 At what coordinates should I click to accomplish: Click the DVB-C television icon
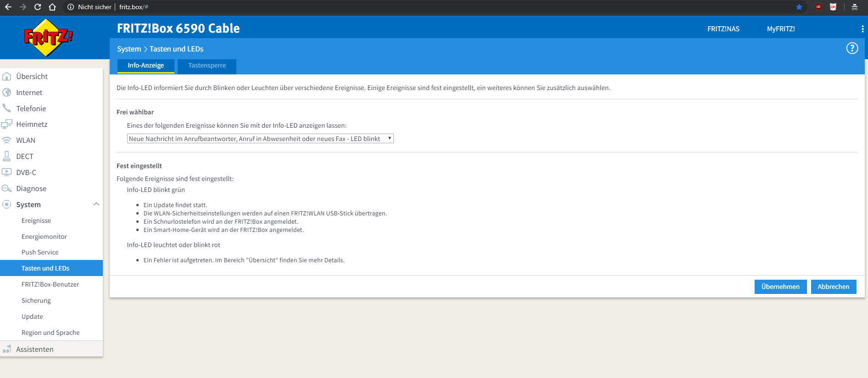pos(7,172)
